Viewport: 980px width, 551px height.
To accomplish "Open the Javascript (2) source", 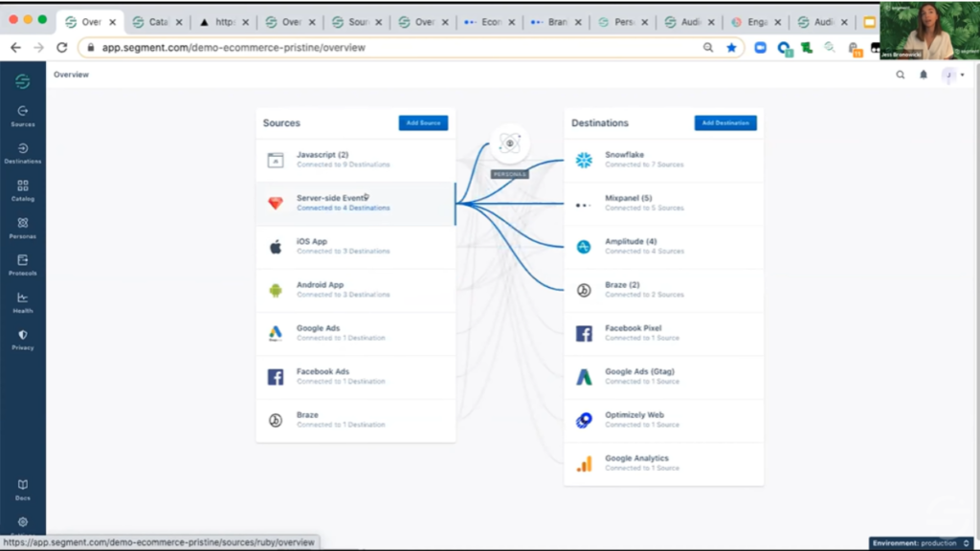I will 356,160.
